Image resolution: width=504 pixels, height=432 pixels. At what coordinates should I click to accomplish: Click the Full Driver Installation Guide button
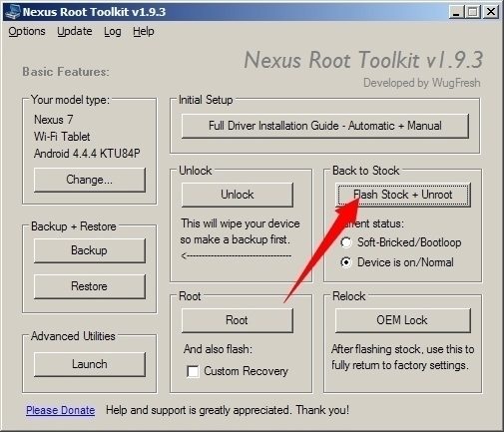click(325, 126)
